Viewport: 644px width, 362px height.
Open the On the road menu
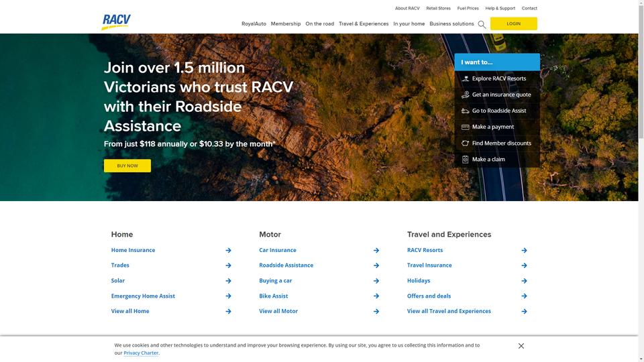pyautogui.click(x=319, y=24)
